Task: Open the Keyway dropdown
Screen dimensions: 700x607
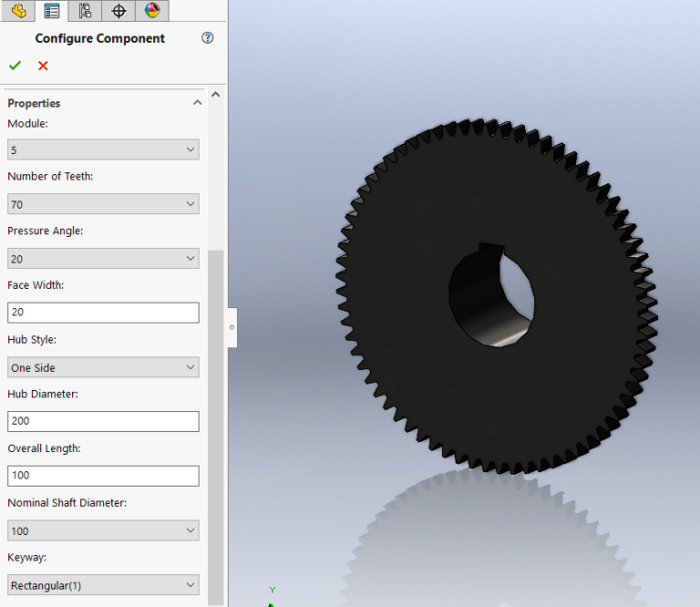Action: click(103, 585)
